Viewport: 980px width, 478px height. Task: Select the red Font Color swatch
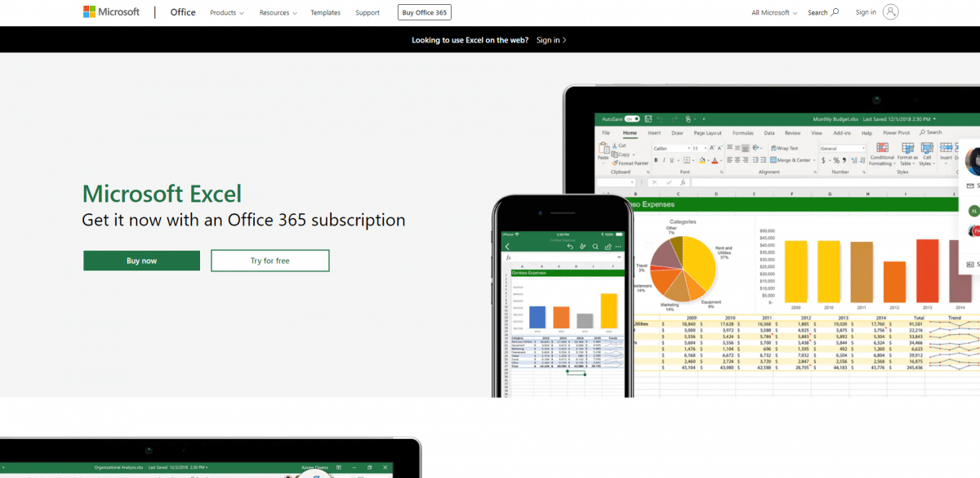(714, 161)
